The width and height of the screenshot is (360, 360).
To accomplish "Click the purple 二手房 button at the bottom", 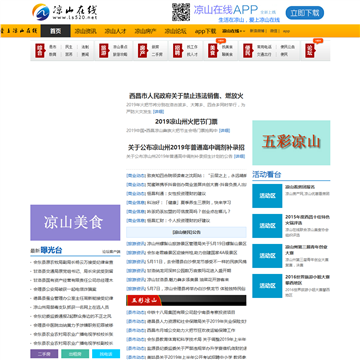I will 44,354.
